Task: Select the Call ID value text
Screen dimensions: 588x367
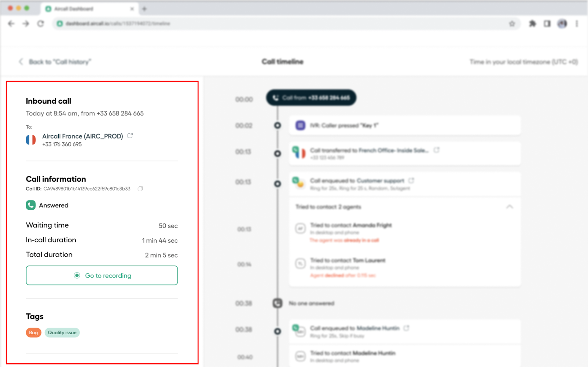Action: coord(87,189)
